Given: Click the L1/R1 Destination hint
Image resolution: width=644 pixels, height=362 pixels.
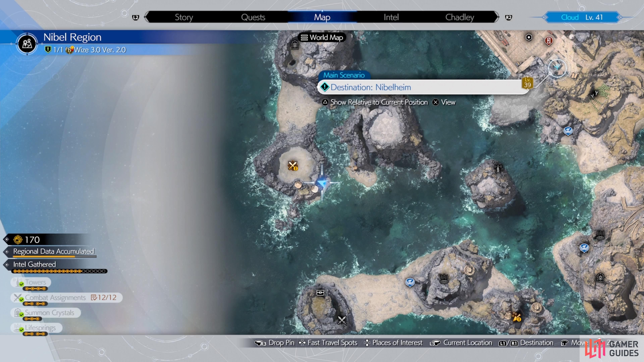Looking at the screenshot, I should (526, 343).
